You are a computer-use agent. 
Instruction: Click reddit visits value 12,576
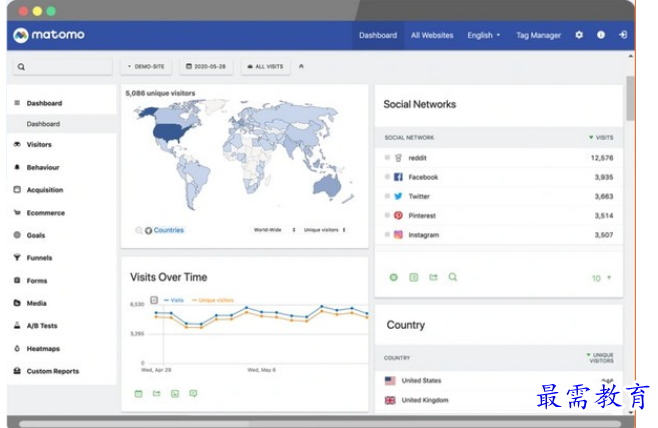602,158
